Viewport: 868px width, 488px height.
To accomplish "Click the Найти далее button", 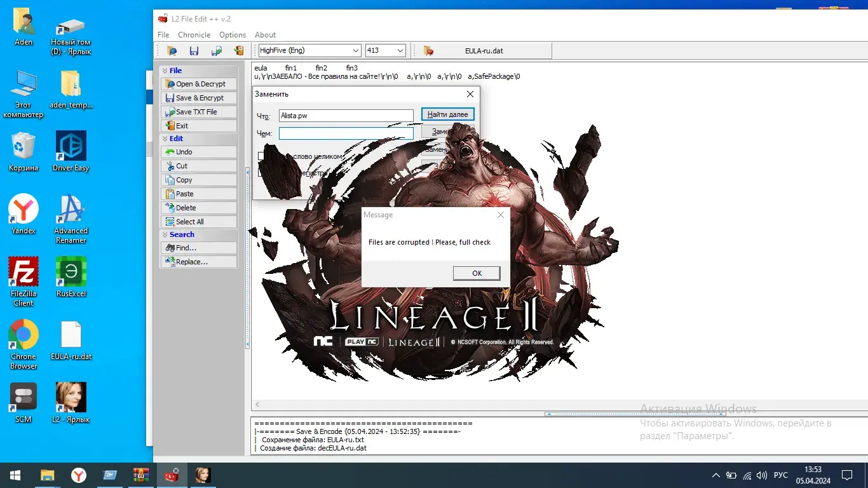I will click(447, 114).
